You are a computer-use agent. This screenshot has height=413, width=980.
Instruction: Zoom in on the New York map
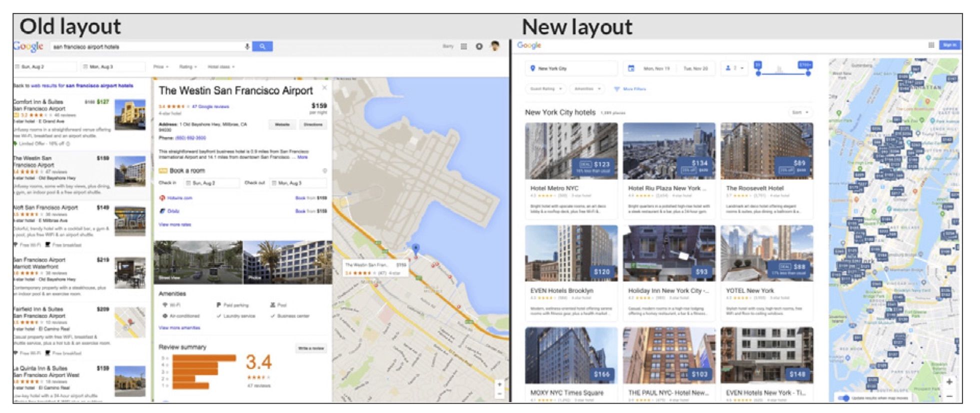[949, 382]
